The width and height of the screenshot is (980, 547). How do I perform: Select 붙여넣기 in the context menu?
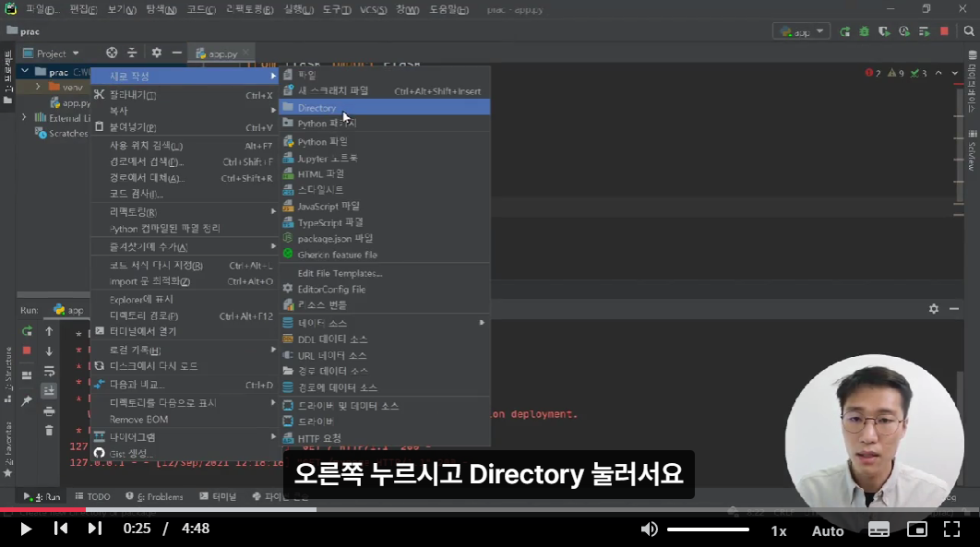click(x=185, y=127)
